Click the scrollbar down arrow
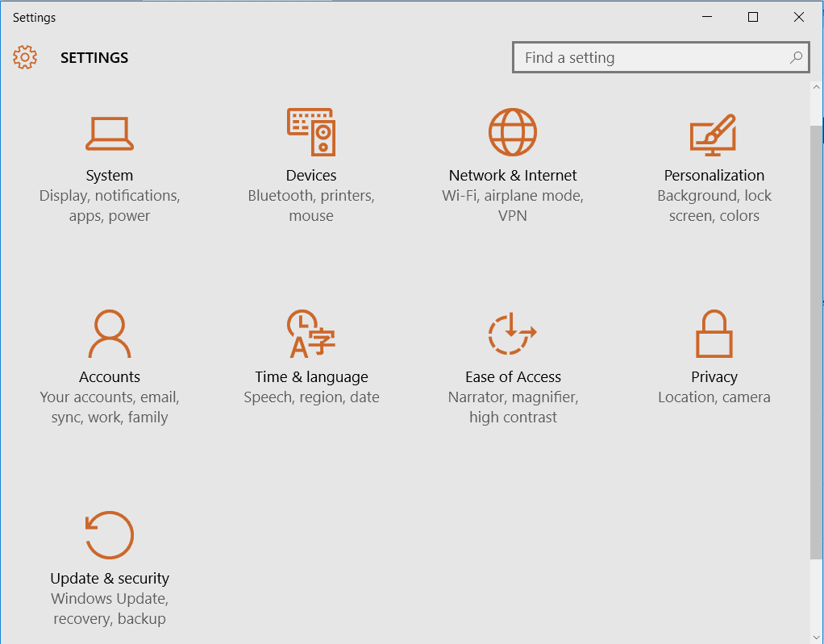The width and height of the screenshot is (824, 644). (x=817, y=638)
